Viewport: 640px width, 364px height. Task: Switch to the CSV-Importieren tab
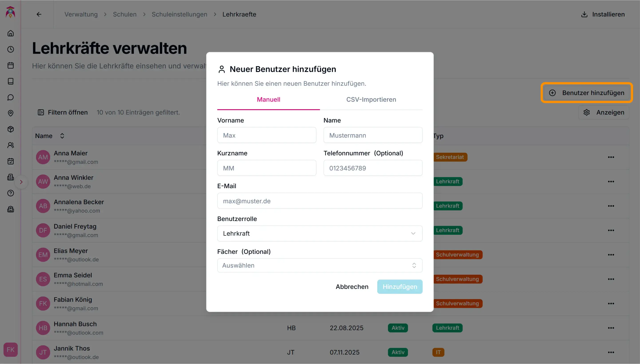tap(371, 99)
